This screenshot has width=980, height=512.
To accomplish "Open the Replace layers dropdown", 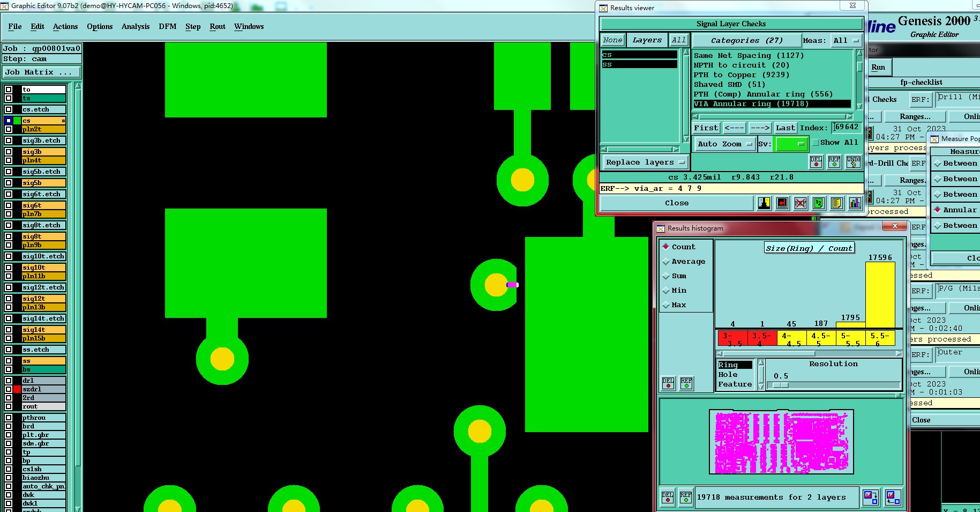I will 645,162.
